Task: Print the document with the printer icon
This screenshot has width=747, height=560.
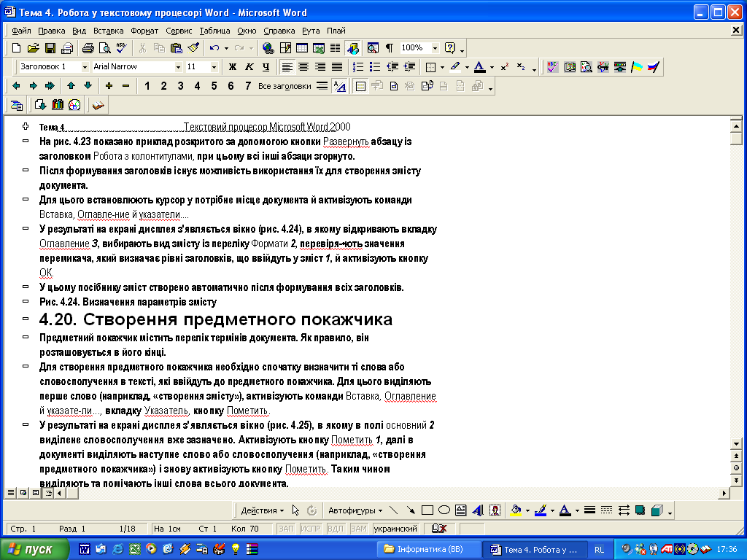Action: (88, 47)
